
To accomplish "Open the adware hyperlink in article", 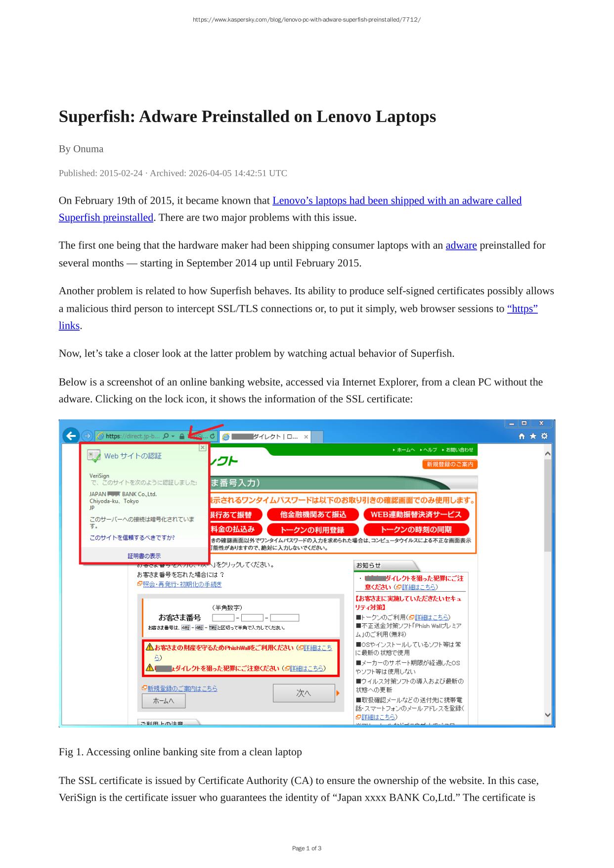I will pyautogui.click(x=461, y=246).
